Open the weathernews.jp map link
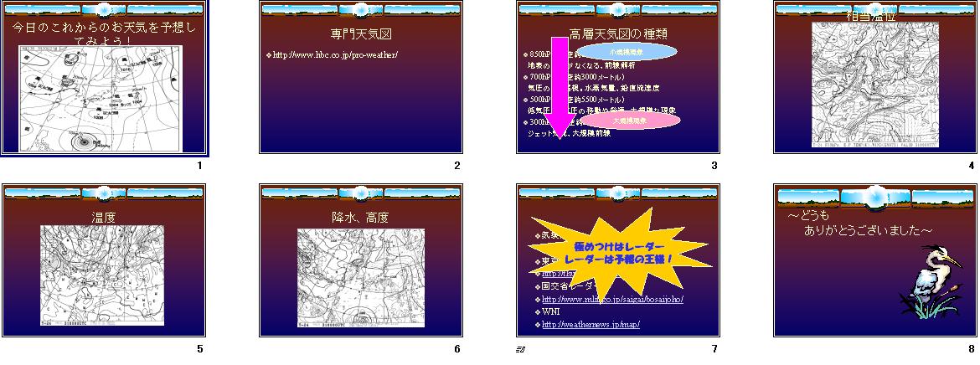The height and width of the screenshot is (365, 980). point(591,324)
